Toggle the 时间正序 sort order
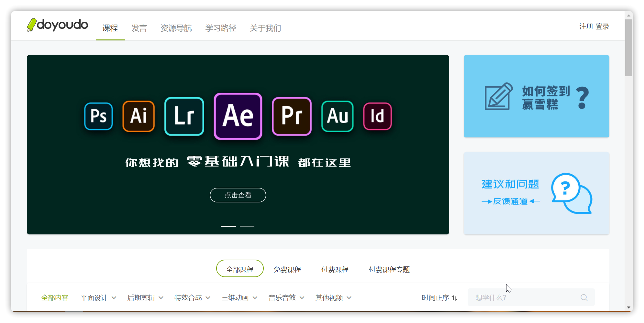Viewport: 644px width, 323px height. tap(439, 298)
